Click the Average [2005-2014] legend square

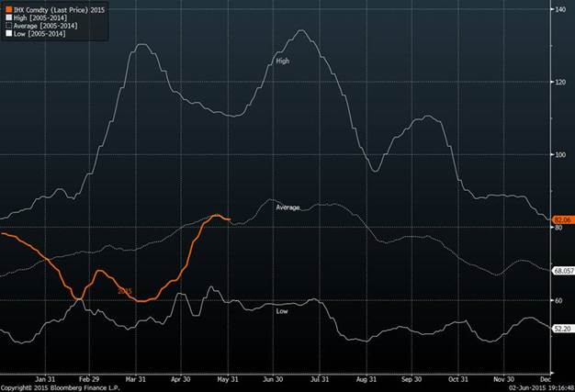[6, 26]
